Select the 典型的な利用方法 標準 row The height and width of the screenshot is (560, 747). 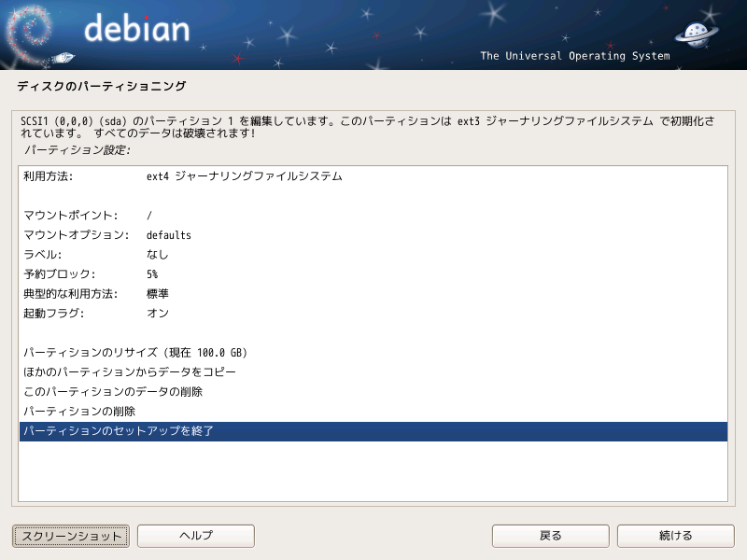coord(373,293)
